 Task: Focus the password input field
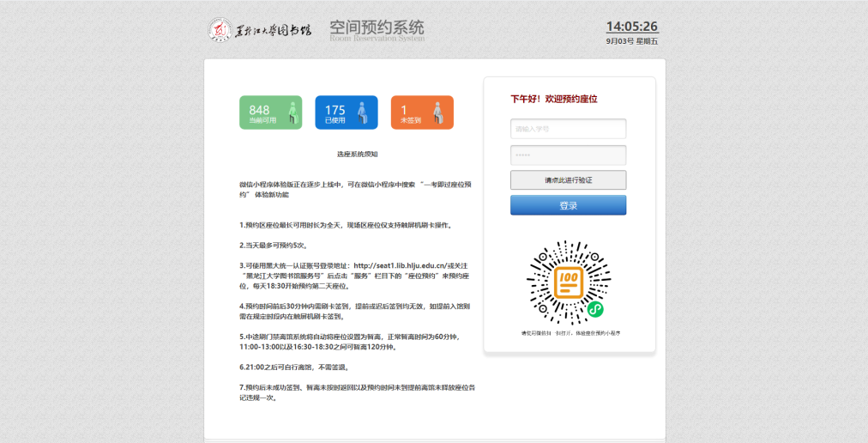(568, 155)
